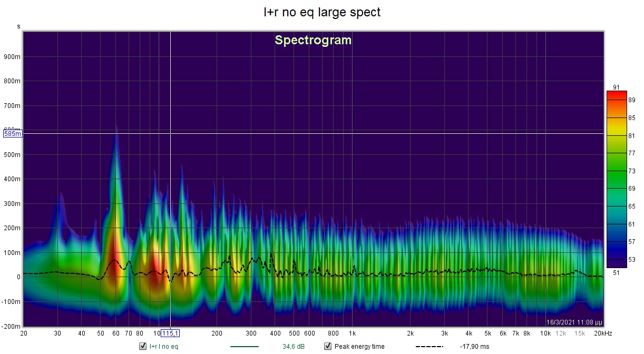This screenshot has height=354, width=644.
Task: Click the 34,6 dB level readout
Action: pyautogui.click(x=294, y=347)
